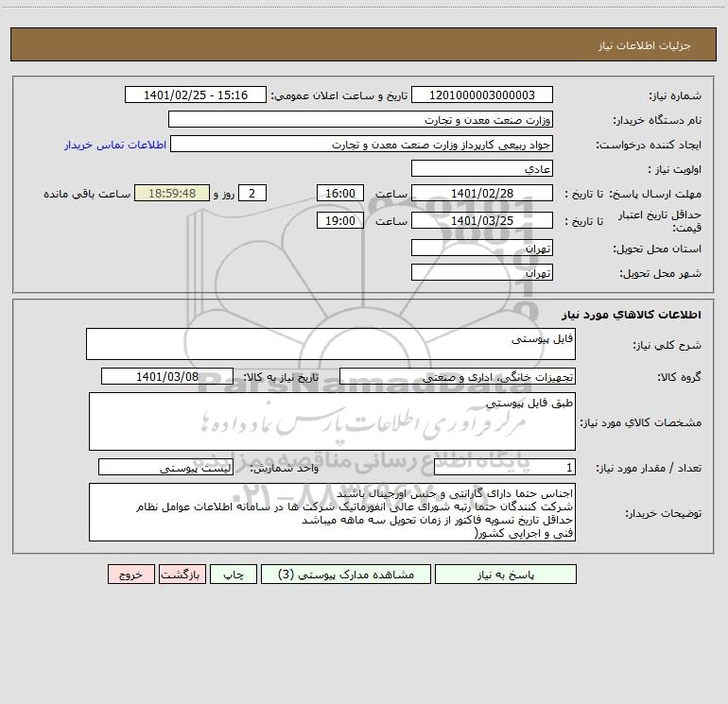Click label اولویت نیاز

point(675,169)
